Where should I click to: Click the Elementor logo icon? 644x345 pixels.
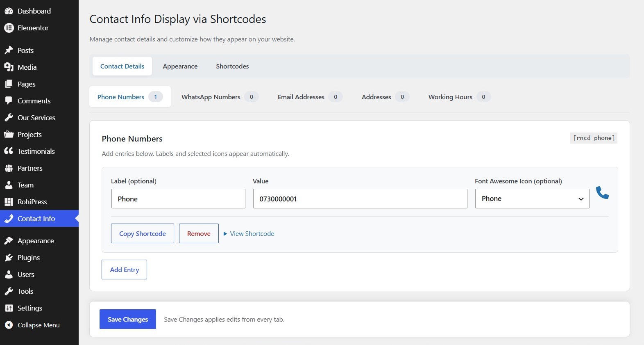(9, 28)
